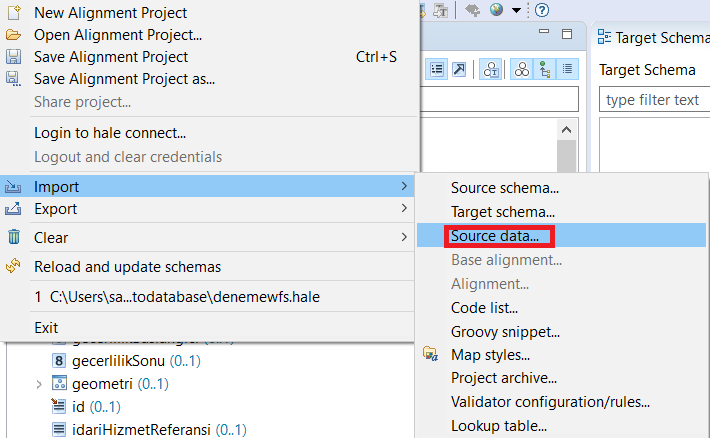The image size is (710, 438).
Task: Choose Save Alignment Project
Action: [110, 57]
